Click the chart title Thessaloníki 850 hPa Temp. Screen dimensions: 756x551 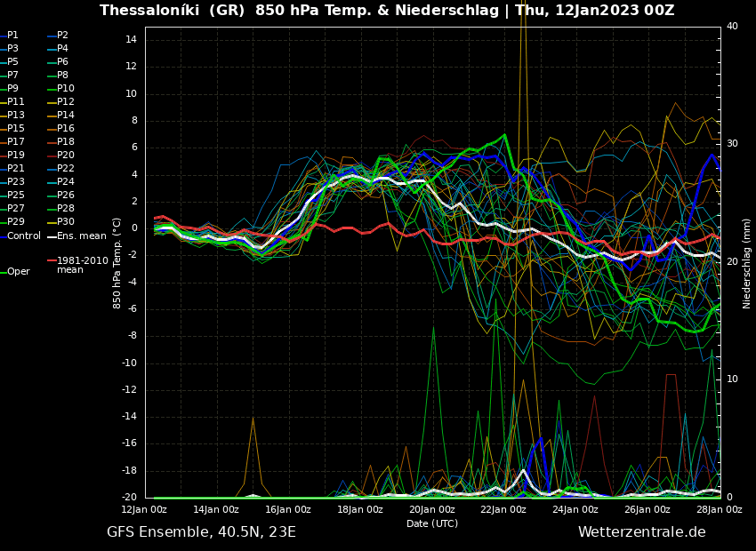pyautogui.click(x=387, y=11)
